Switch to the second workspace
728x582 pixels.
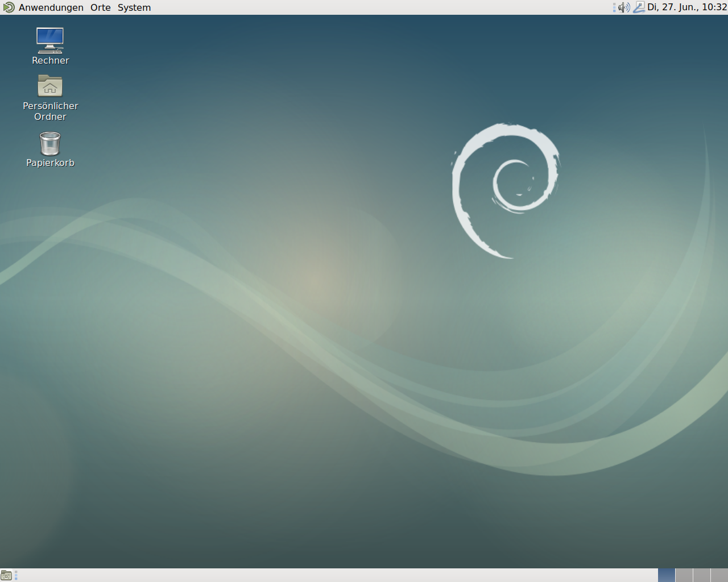click(684, 575)
